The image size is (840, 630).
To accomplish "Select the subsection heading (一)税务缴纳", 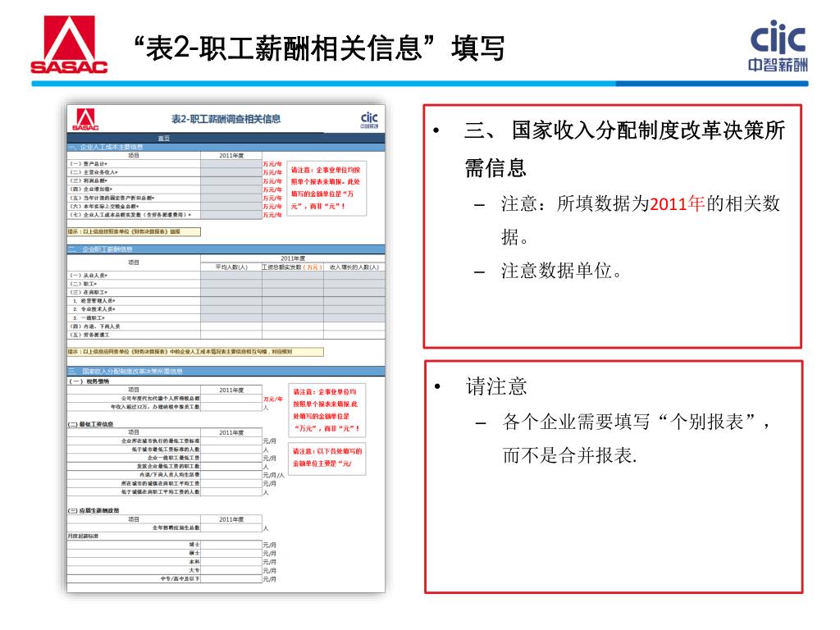I will pos(89,381).
